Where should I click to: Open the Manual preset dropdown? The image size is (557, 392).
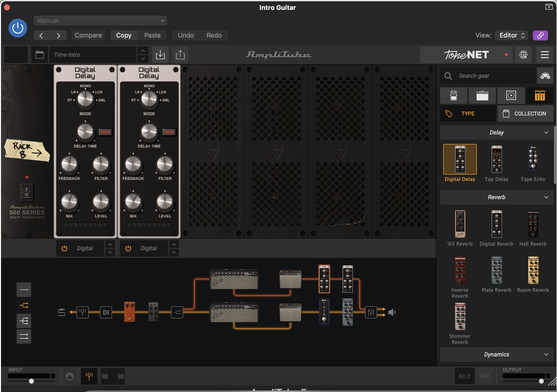click(100, 21)
